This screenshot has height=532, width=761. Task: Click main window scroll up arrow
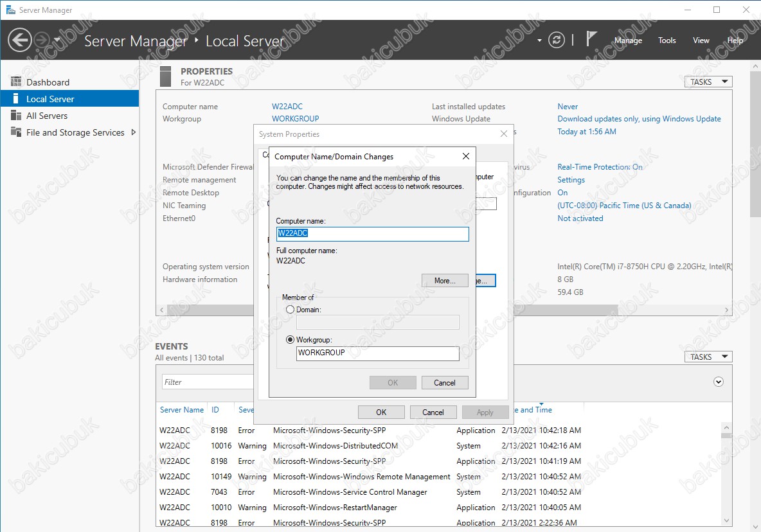756,66
